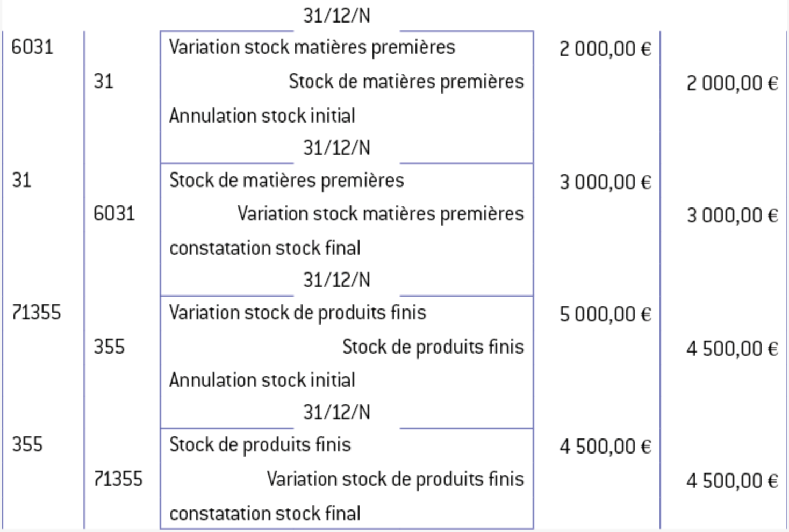
Task: Select the topmost 31/12/N date header
Action: [336, 15]
